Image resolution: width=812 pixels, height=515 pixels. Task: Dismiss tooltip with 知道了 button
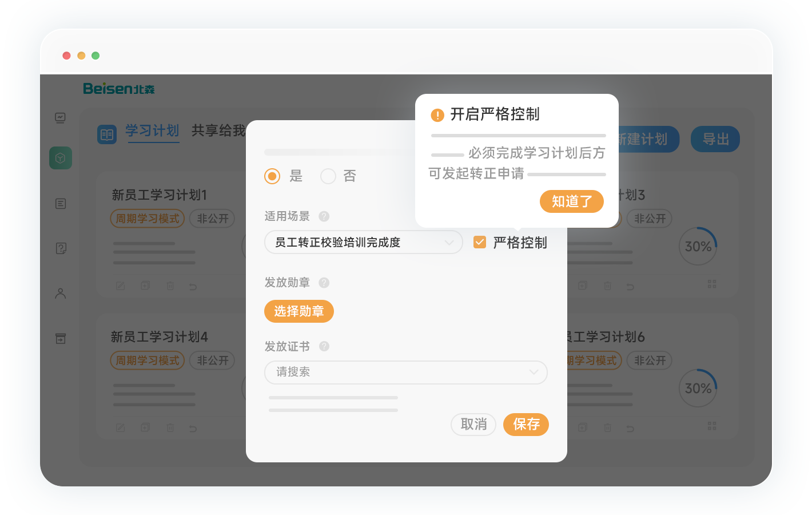571,201
